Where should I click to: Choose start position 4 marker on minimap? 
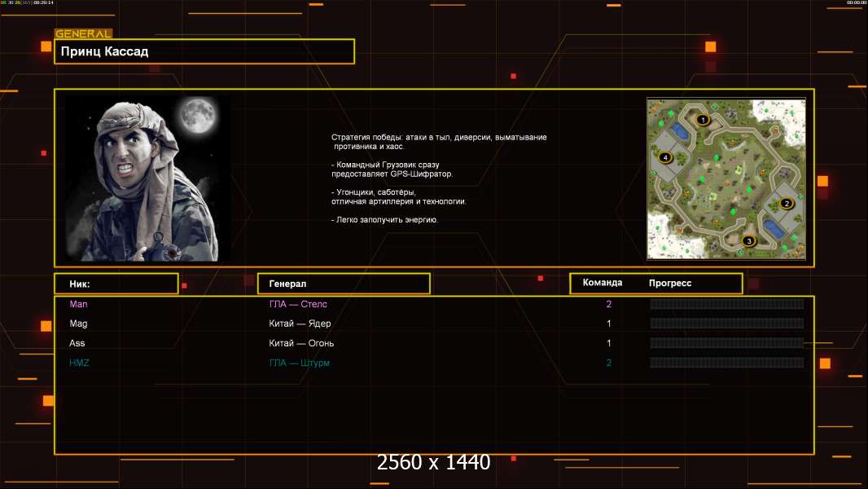coord(665,156)
